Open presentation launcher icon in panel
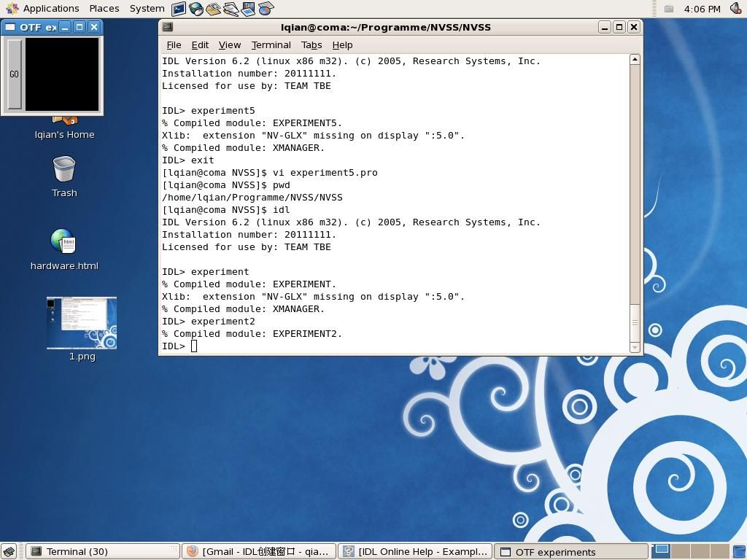Image resolution: width=747 pixels, height=560 pixels. tap(248, 9)
